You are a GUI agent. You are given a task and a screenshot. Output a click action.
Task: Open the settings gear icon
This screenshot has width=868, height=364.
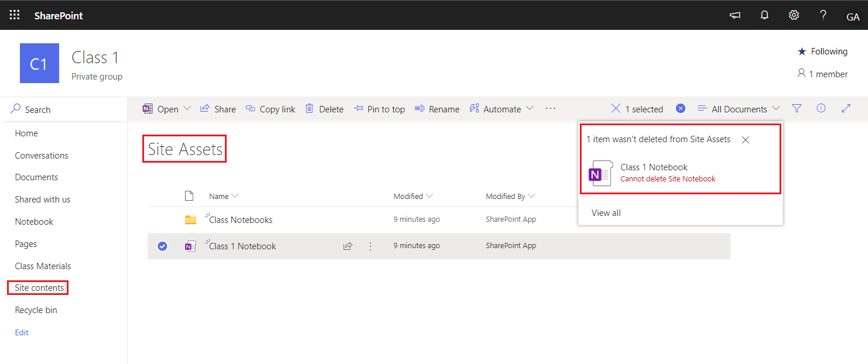[x=794, y=15]
